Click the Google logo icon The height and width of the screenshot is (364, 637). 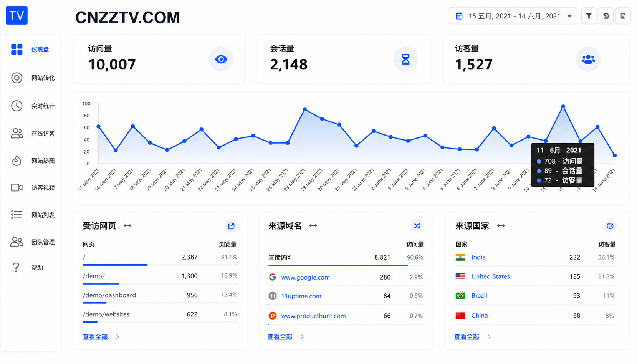(x=273, y=277)
